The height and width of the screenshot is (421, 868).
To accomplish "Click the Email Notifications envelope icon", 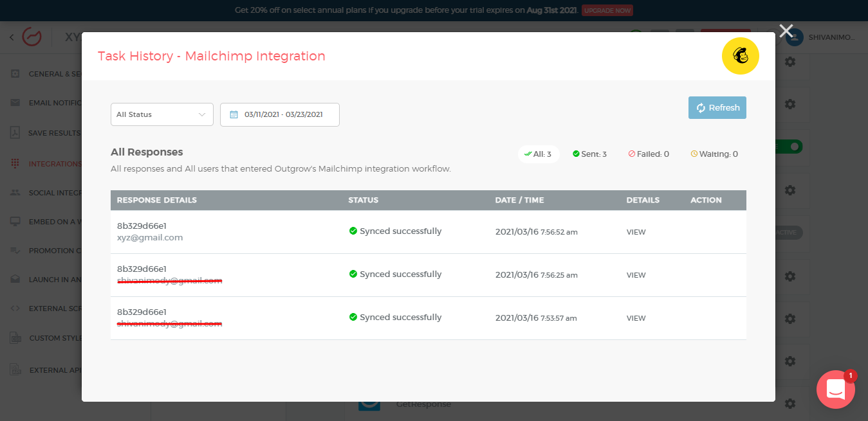I will point(15,103).
